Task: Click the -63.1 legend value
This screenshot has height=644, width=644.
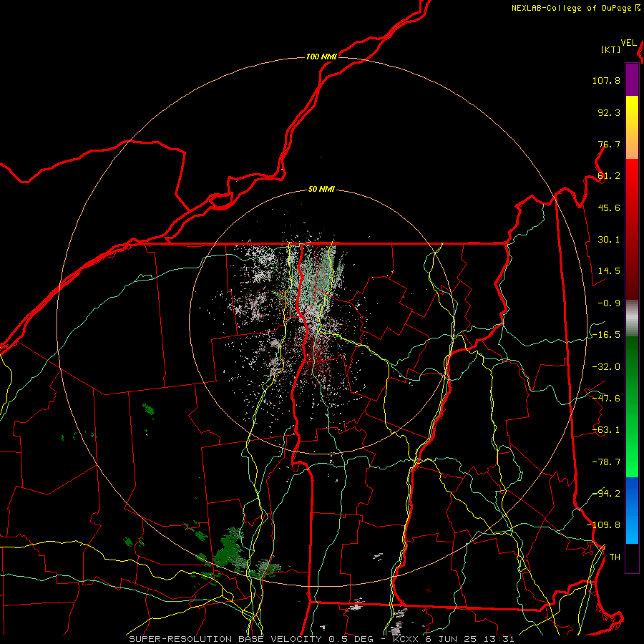Action: pos(606,430)
